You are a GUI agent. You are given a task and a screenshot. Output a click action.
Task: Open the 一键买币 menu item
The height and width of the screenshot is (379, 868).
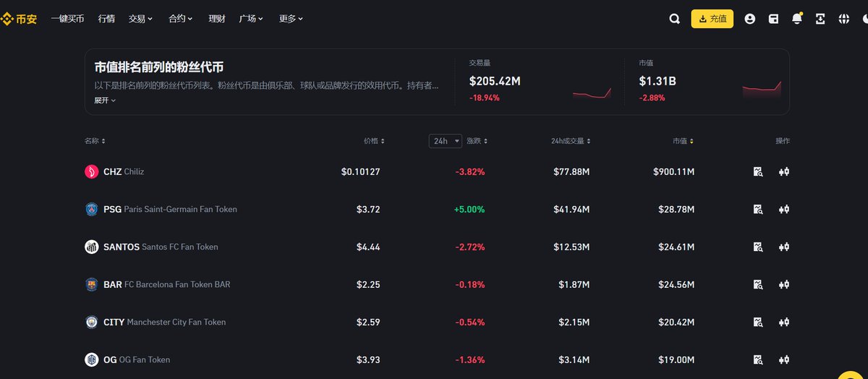pyautogui.click(x=67, y=19)
